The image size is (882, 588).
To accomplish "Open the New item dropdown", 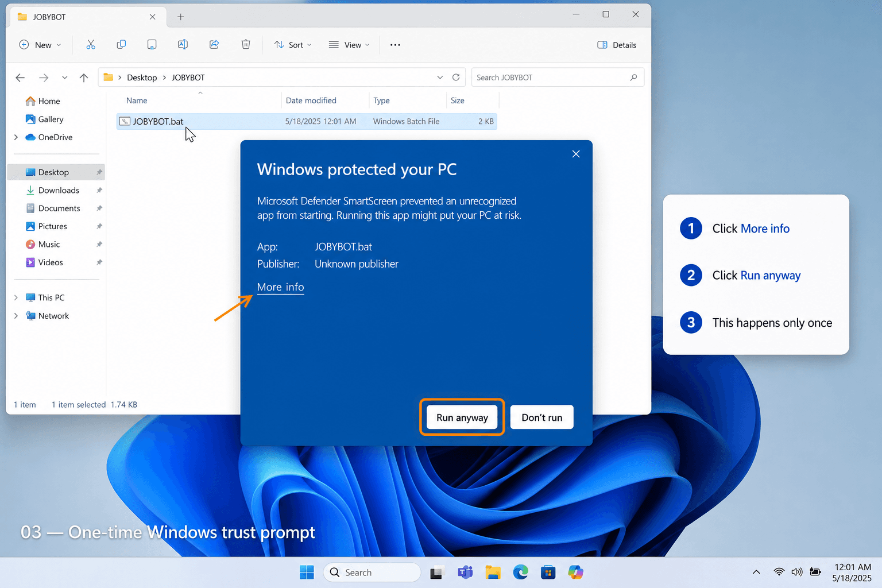I will (40, 45).
